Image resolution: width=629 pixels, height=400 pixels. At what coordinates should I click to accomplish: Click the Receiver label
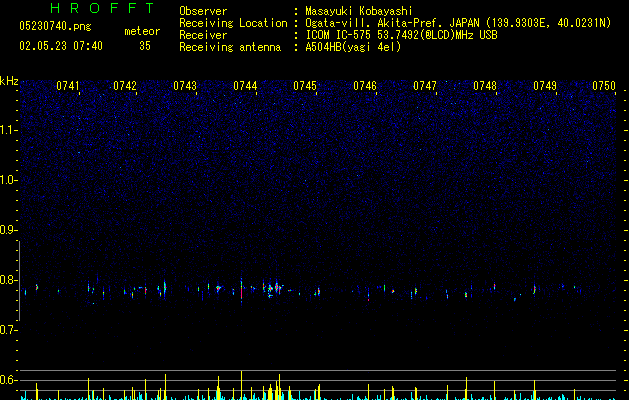click(x=203, y=35)
